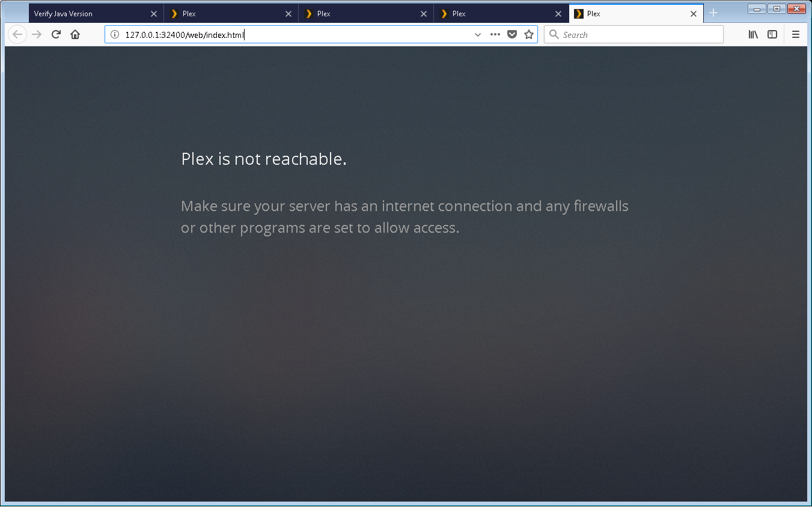This screenshot has height=510, width=812.
Task: Close the Verify Java Version tab
Action: (x=153, y=13)
